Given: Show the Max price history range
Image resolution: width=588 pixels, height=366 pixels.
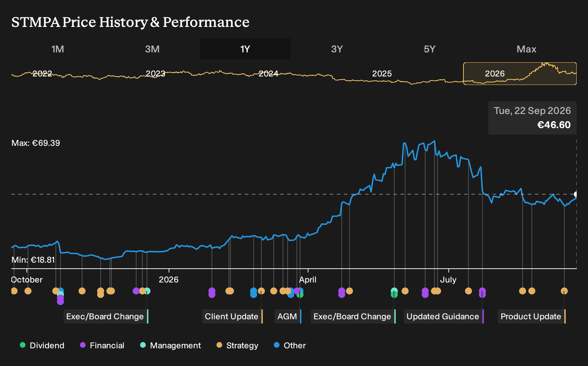Looking at the screenshot, I should point(526,49).
